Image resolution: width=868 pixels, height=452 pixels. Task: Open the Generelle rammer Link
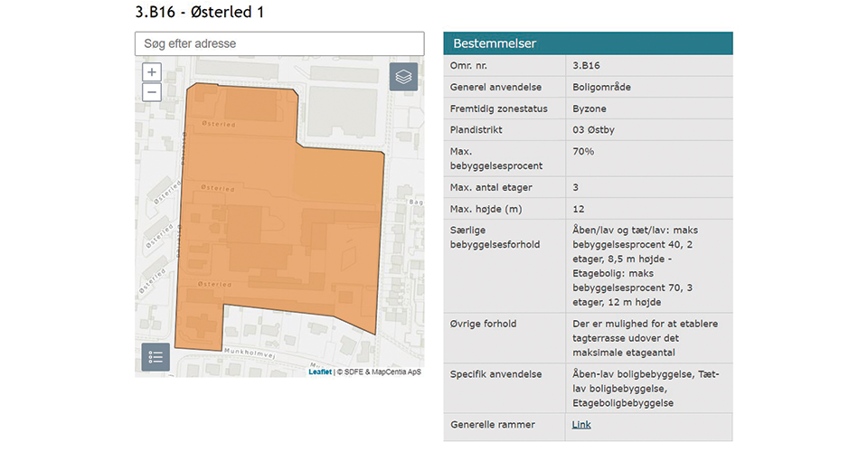pos(581,424)
